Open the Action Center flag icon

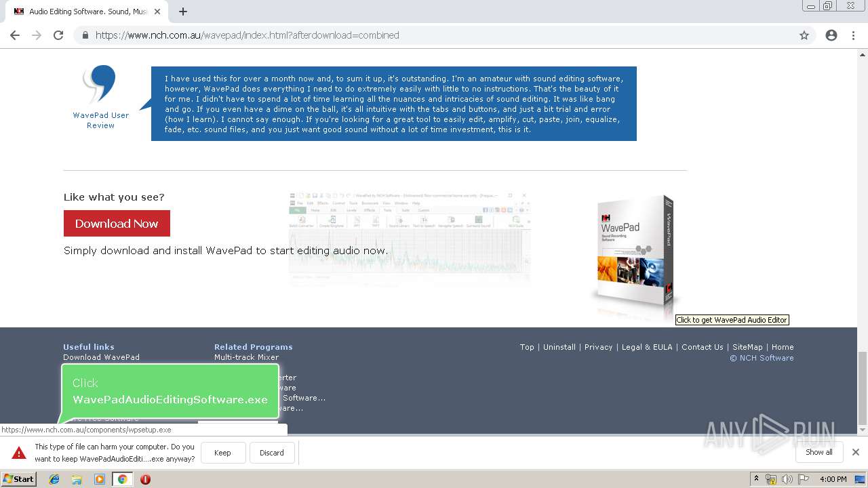[x=804, y=479]
